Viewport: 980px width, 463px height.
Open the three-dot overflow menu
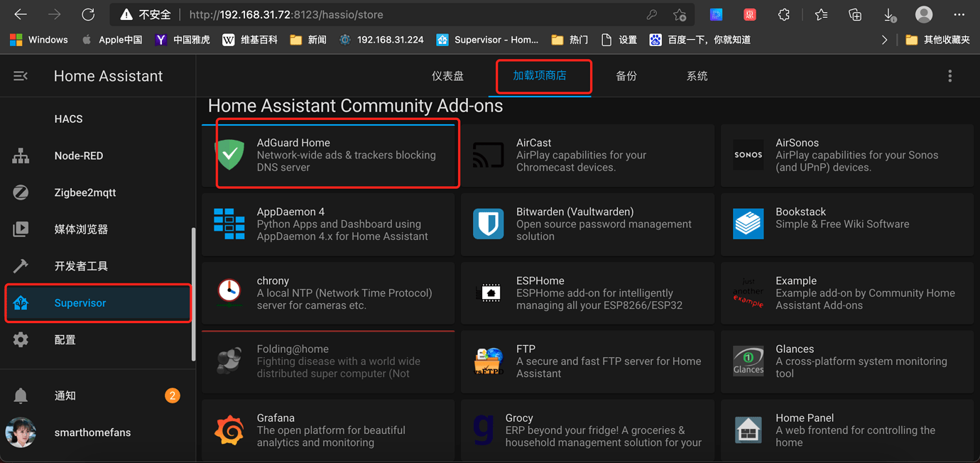pos(950,76)
